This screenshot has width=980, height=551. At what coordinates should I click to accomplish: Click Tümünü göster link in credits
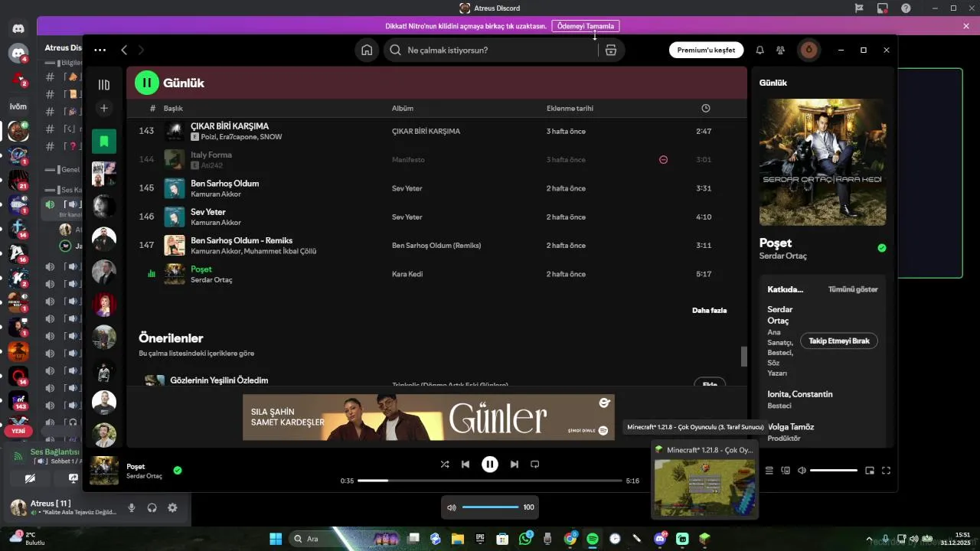click(853, 289)
